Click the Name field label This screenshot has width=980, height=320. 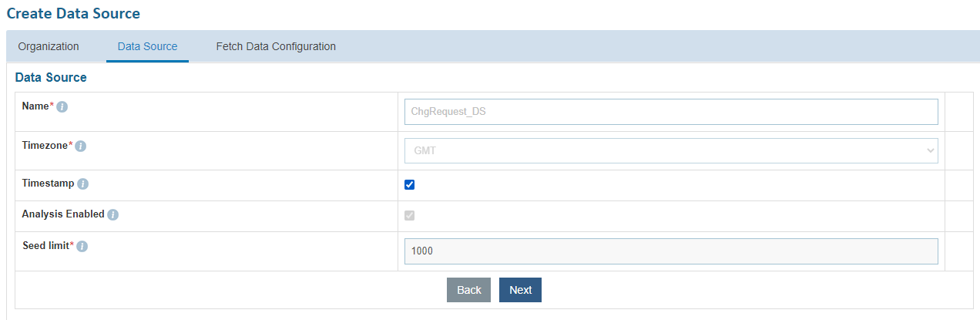(35, 106)
